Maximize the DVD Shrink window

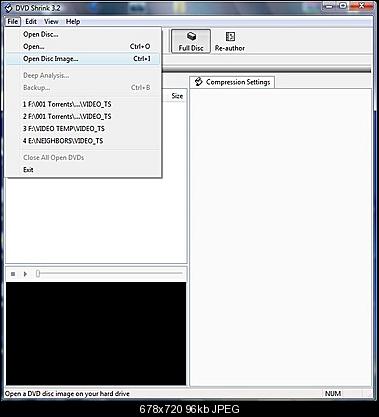click(x=342, y=6)
